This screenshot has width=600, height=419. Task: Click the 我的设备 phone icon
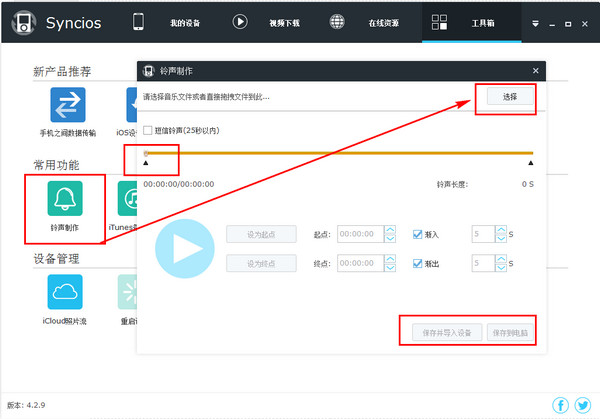(x=139, y=21)
